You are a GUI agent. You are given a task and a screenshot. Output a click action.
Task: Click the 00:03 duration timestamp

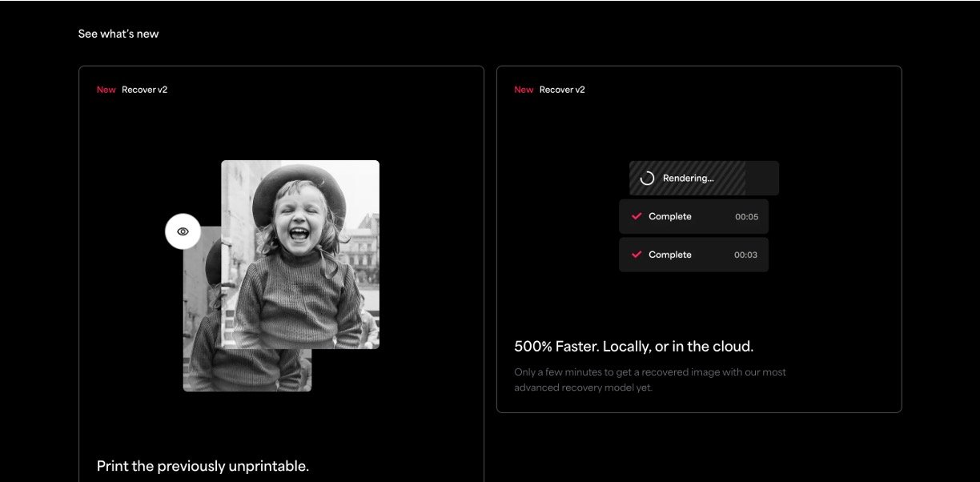(x=746, y=255)
